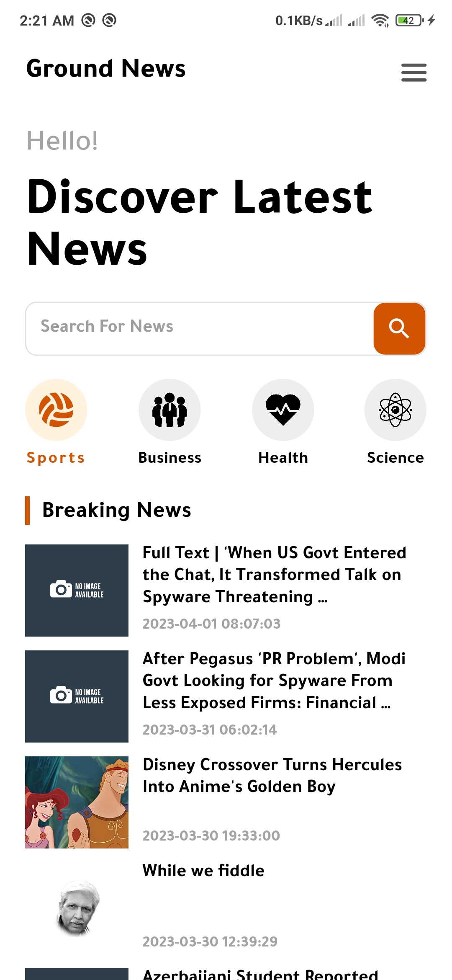The image size is (452, 980).
Task: Choose the Sports category label
Action: tap(56, 458)
